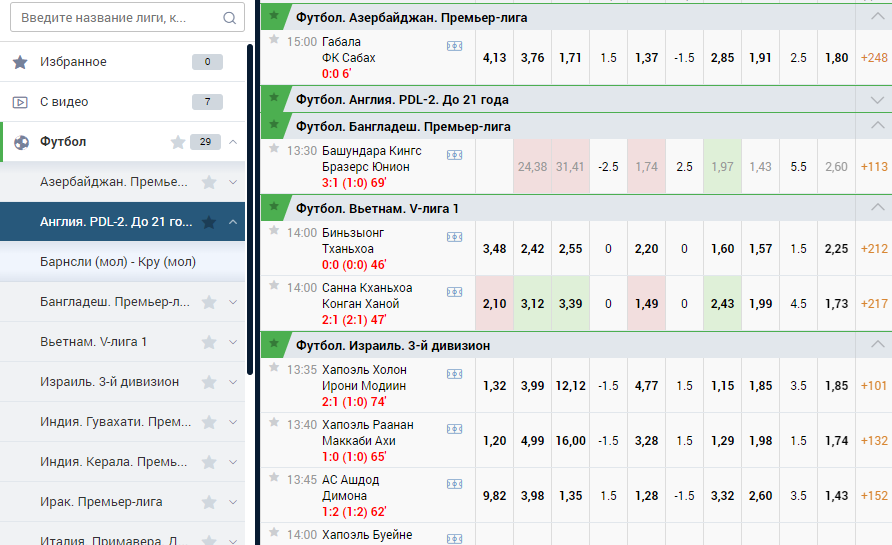Star the Габала vs ФК Сабах match
This screenshot has height=545, width=892.
pos(274,39)
